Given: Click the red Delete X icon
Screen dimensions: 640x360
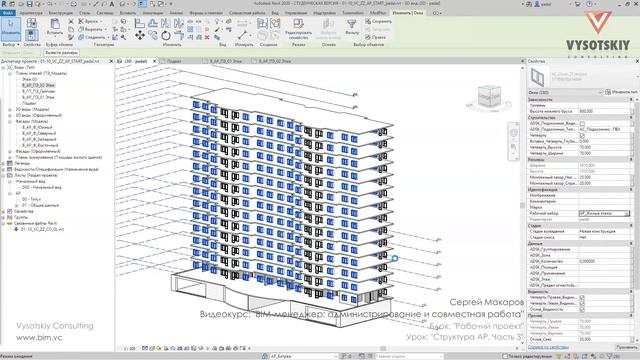Looking at the screenshot, I should click(x=207, y=37).
